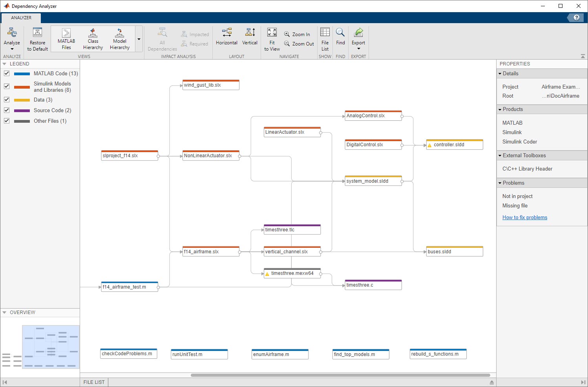Toggle Other Files (1) checkbox
Image resolution: width=588 pixels, height=387 pixels.
point(7,121)
